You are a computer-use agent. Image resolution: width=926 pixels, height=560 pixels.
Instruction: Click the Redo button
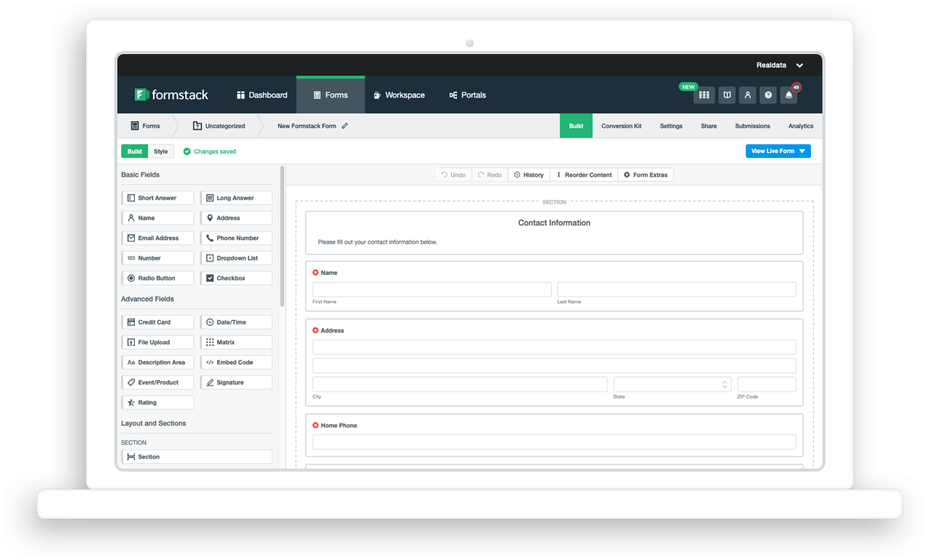coord(490,175)
